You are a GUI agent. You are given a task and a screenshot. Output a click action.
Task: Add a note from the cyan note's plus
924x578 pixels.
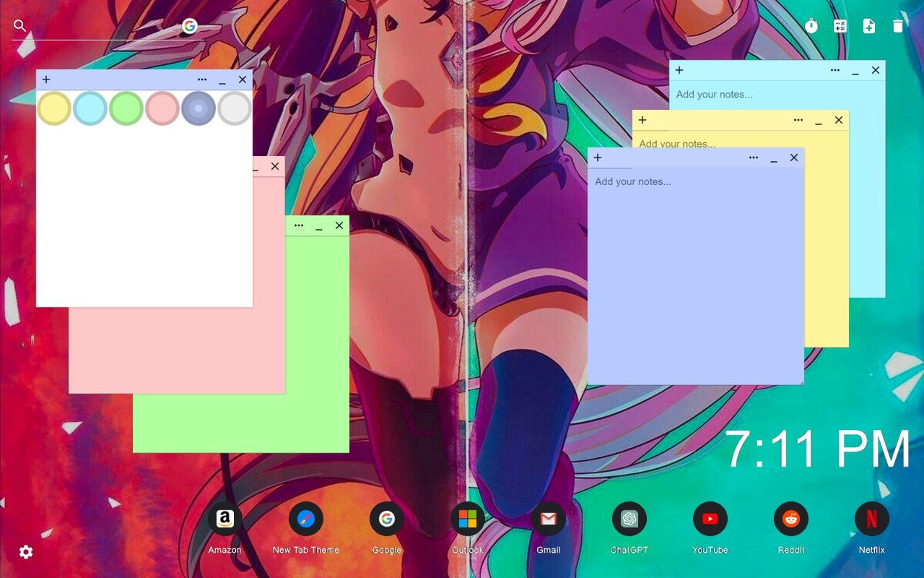coord(679,70)
